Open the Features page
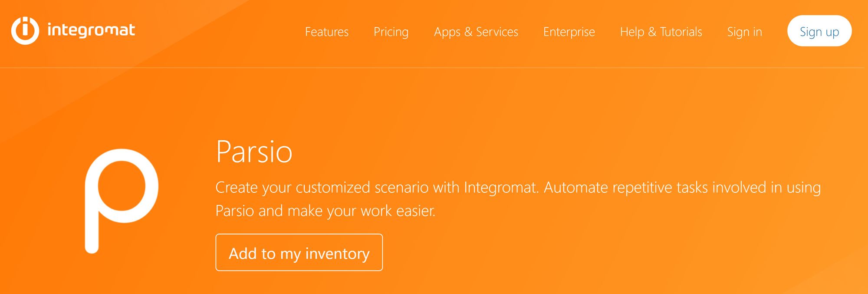868x294 pixels. point(327,32)
